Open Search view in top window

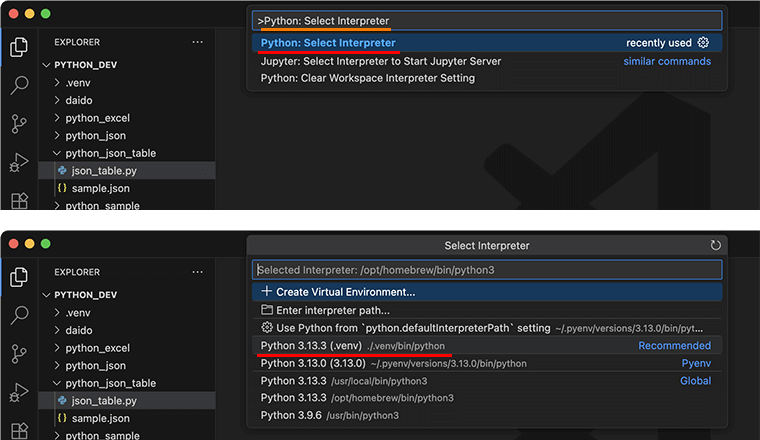(x=19, y=85)
